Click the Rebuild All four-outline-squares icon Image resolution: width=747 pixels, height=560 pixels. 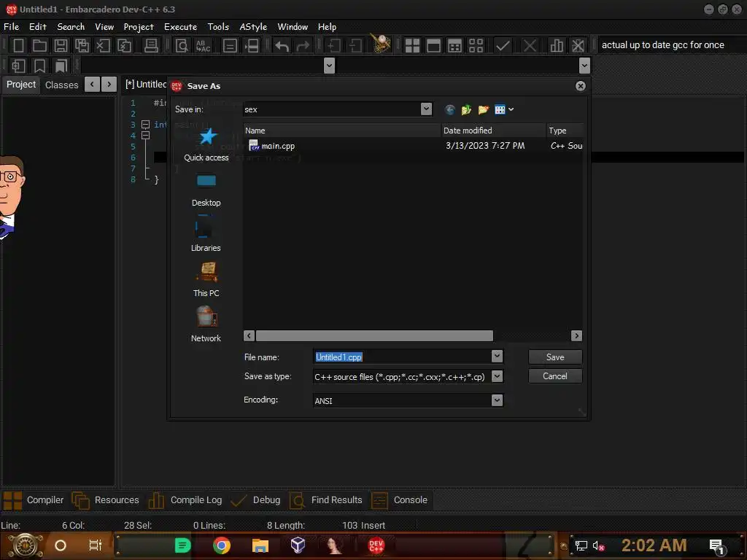click(x=476, y=46)
